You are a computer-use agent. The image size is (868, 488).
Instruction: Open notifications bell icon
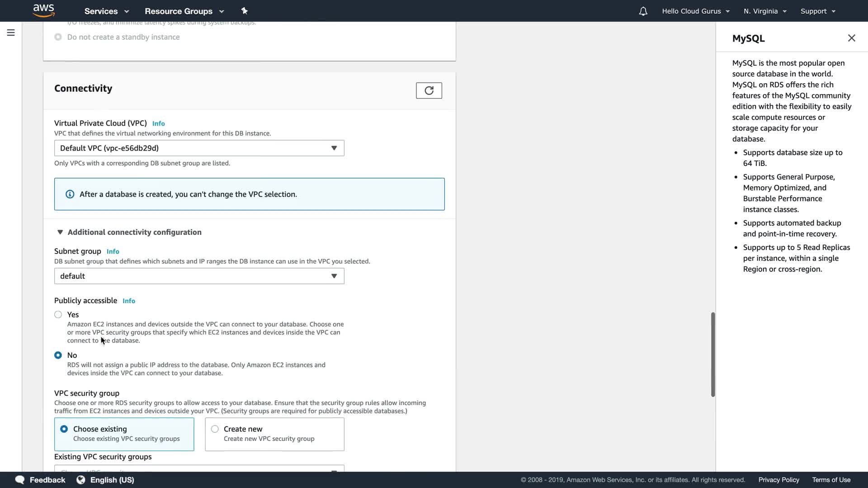coord(643,11)
